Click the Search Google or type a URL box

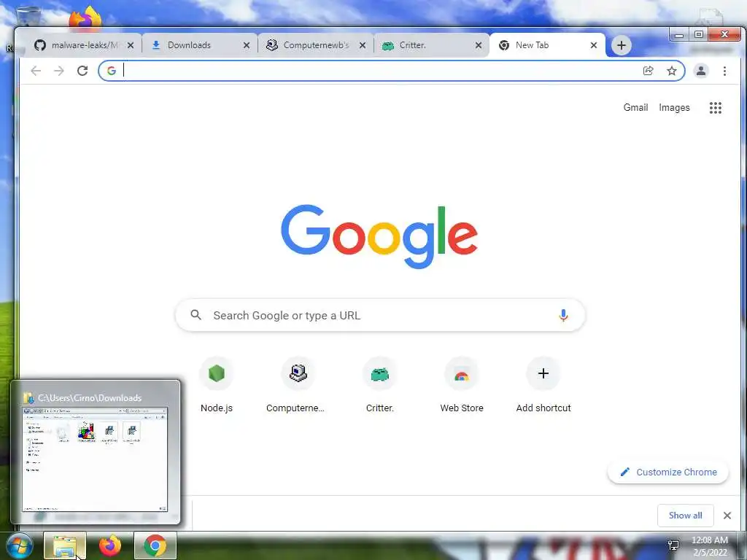click(379, 315)
